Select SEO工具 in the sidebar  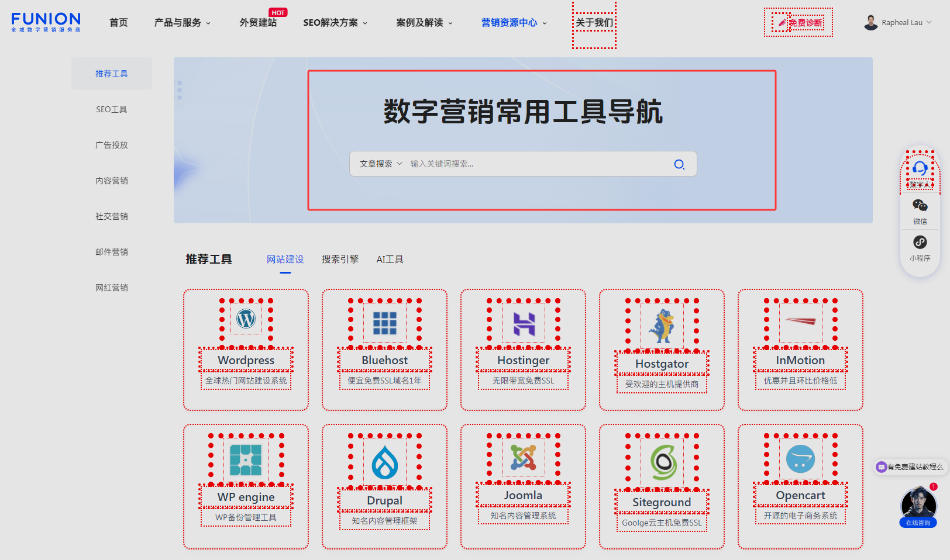[112, 109]
